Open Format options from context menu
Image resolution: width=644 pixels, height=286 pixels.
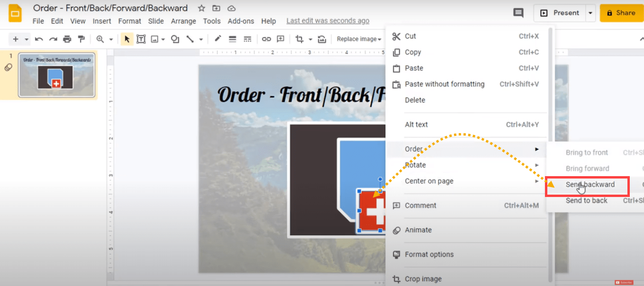(x=467, y=254)
